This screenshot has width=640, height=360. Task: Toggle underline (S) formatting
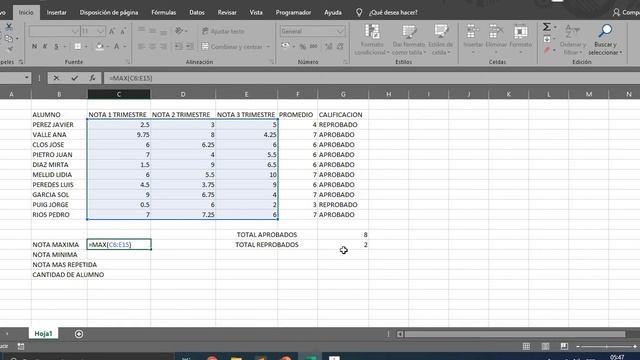click(56, 47)
